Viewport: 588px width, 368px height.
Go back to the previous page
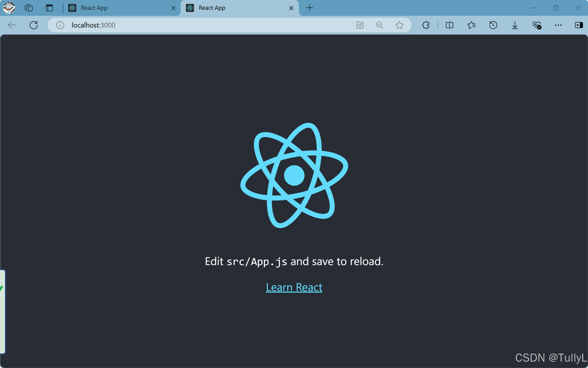click(x=12, y=25)
